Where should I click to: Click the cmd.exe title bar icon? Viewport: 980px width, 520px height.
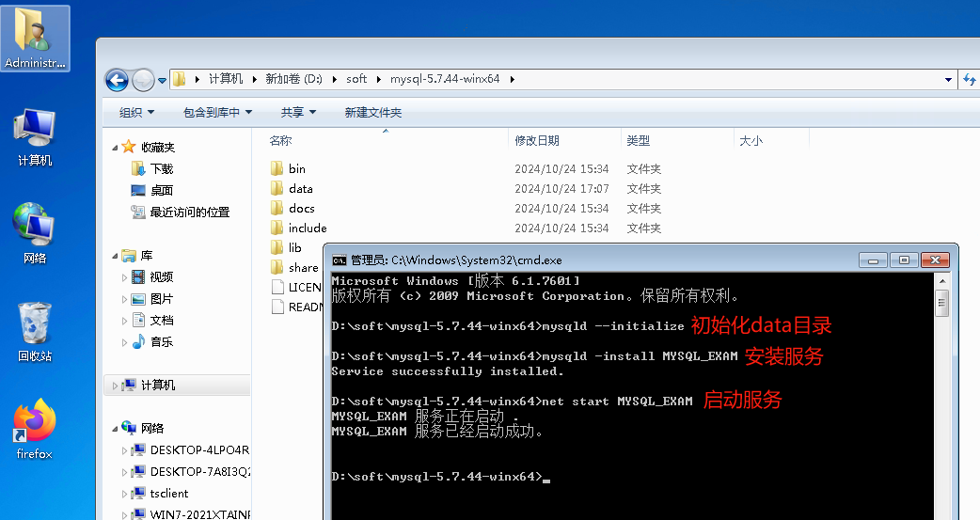pyautogui.click(x=340, y=260)
